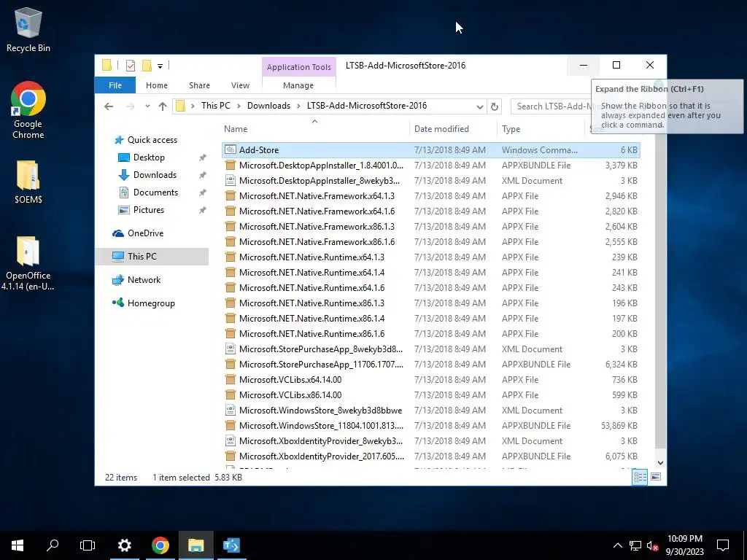
Task: Open the Customize Quick Access Toolbar dropdown
Action: click(160, 66)
